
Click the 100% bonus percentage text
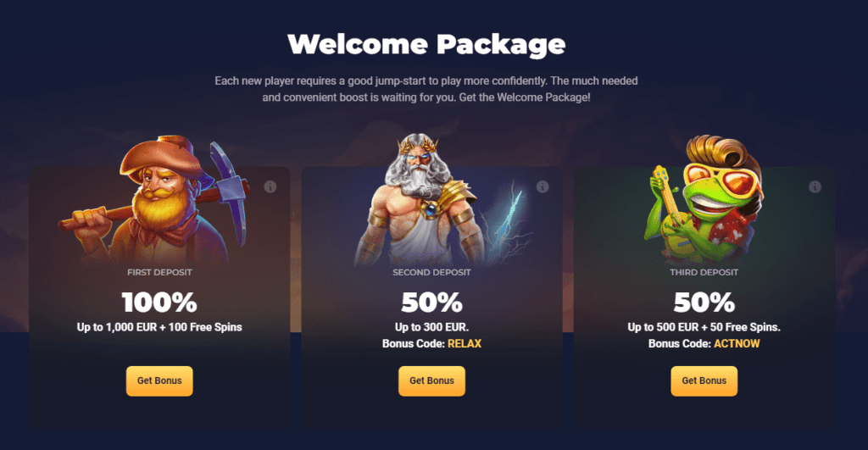click(x=159, y=303)
